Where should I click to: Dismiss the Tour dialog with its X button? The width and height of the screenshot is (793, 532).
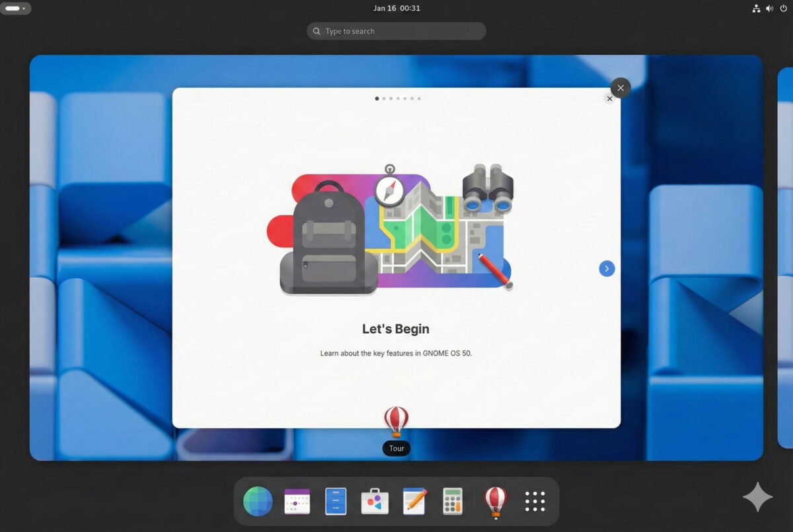point(609,98)
